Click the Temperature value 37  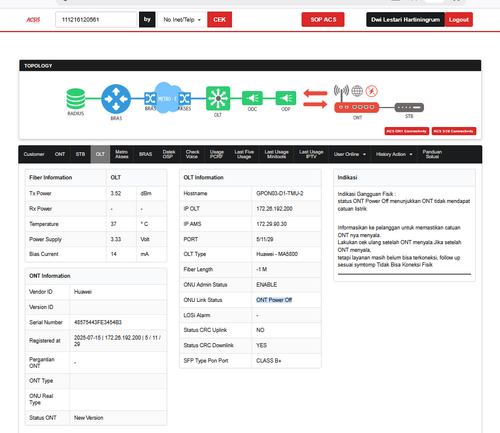click(x=113, y=224)
